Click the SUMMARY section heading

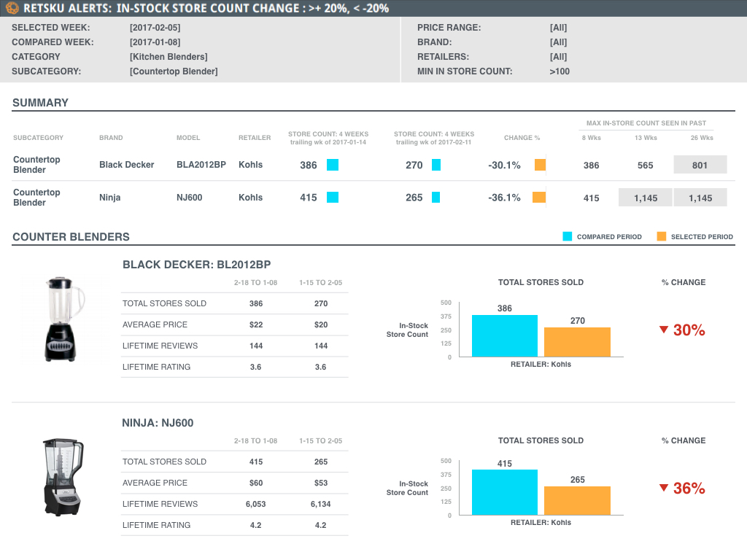pyautogui.click(x=41, y=103)
